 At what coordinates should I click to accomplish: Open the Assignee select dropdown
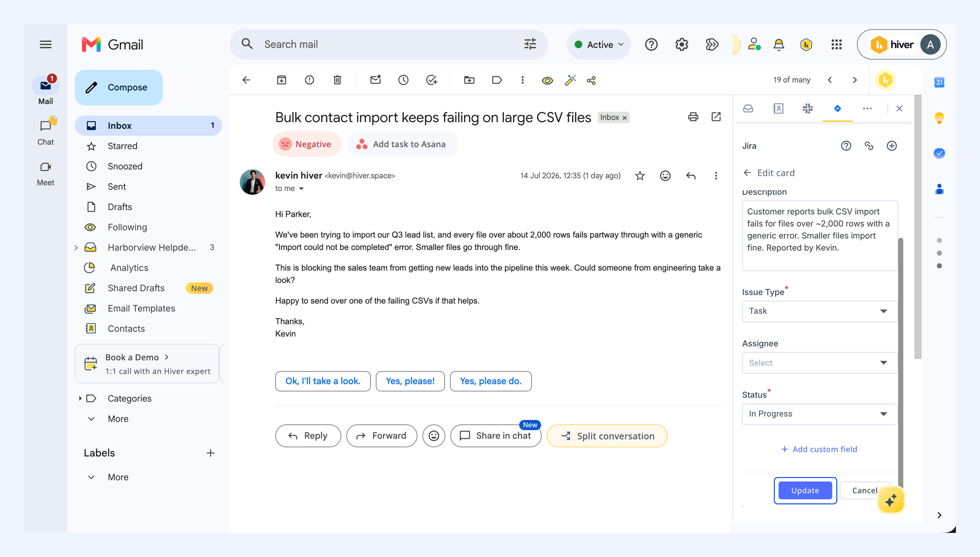(x=819, y=363)
